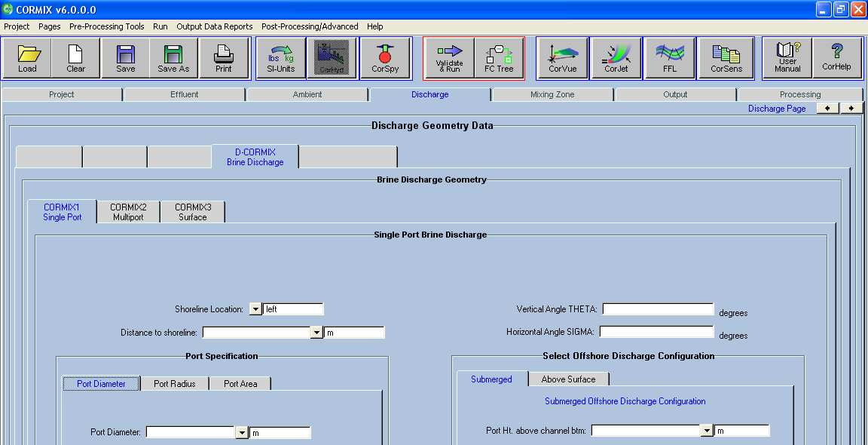Select the Port Area tab
This screenshot has width=868, height=445.
point(241,383)
